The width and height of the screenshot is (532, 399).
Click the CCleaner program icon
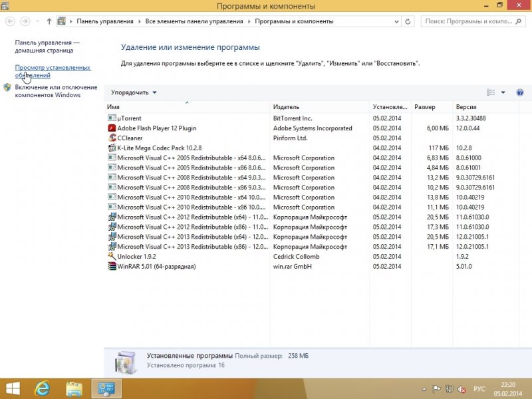112,138
